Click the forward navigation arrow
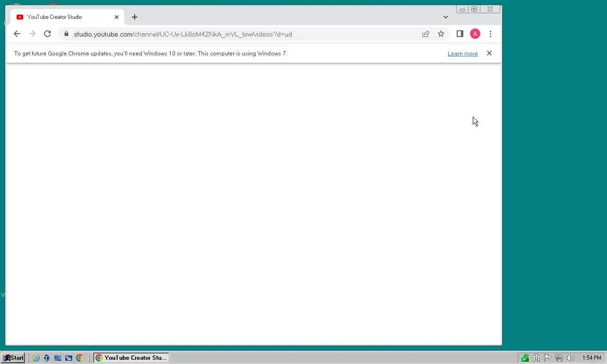The height and width of the screenshot is (364, 607). pos(32,34)
